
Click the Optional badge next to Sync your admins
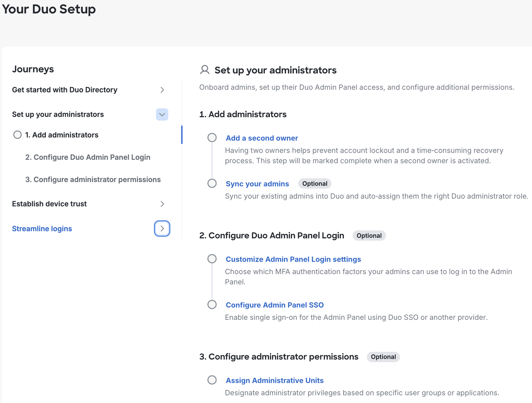314,183
